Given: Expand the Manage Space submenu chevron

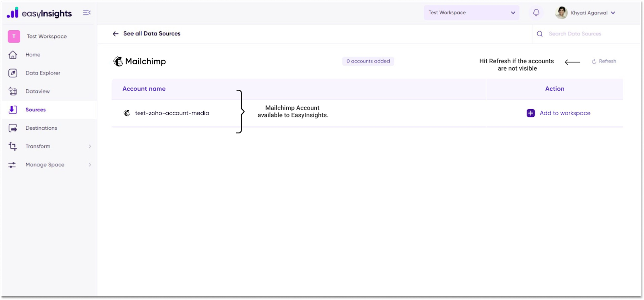Looking at the screenshot, I should pyautogui.click(x=90, y=165).
